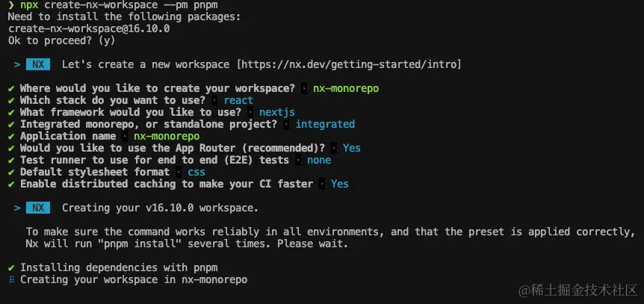Click the checkmark beside "Which stack" question
This screenshot has height=304, width=644.
pyautogui.click(x=11, y=100)
